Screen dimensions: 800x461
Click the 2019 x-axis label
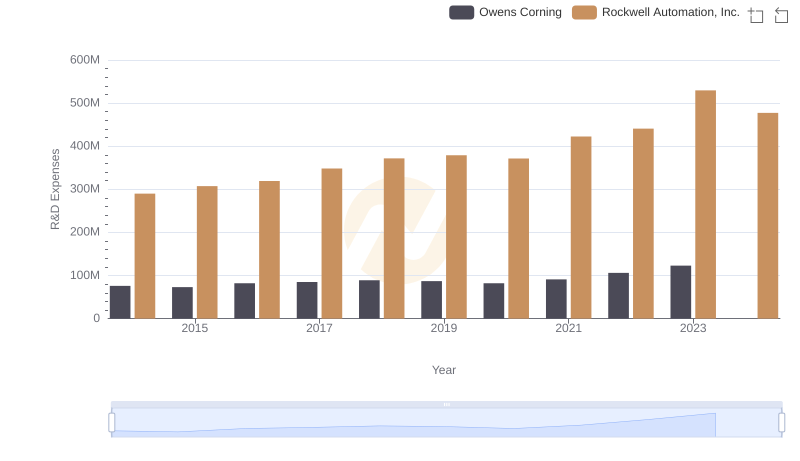(x=444, y=328)
